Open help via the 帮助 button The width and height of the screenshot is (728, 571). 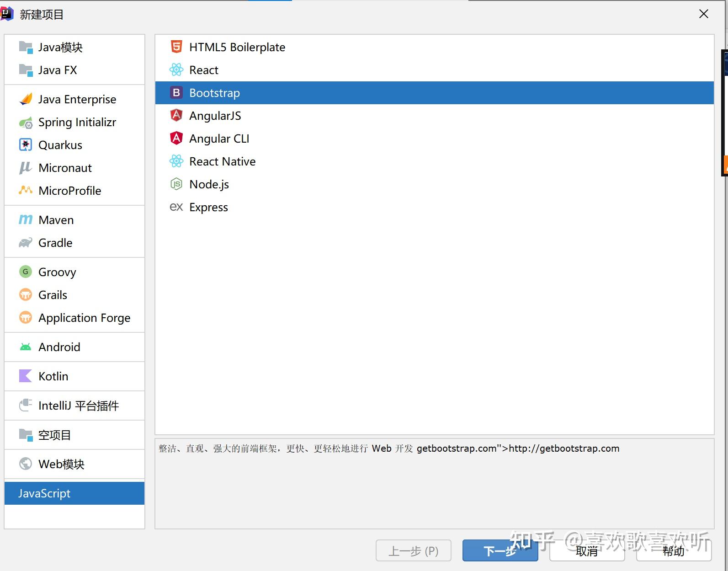pyautogui.click(x=674, y=551)
